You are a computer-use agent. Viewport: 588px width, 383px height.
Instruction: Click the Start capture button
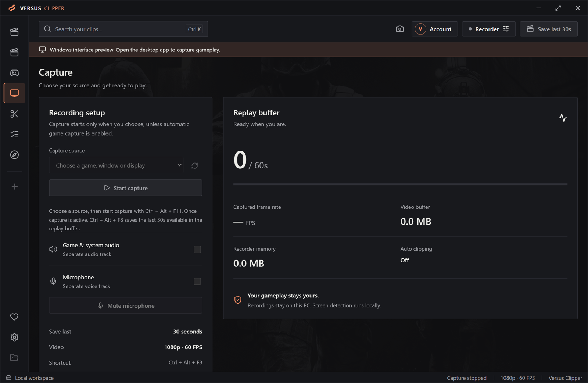125,188
